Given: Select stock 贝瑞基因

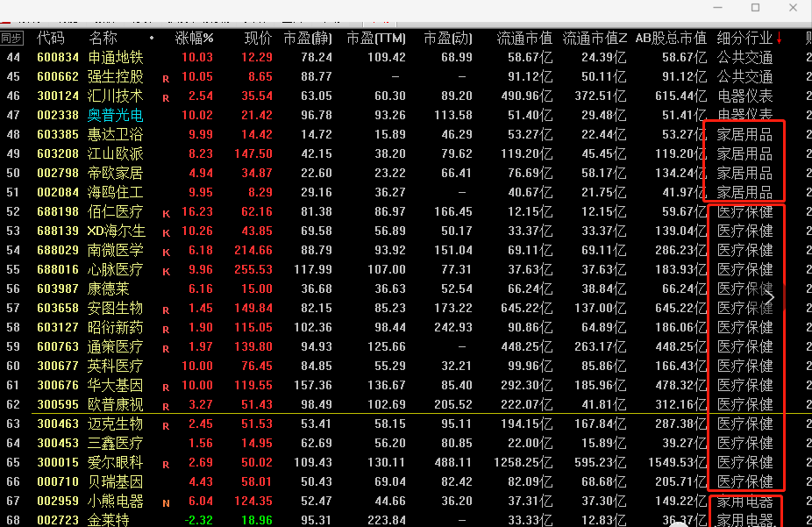Looking at the screenshot, I should pos(115,482).
